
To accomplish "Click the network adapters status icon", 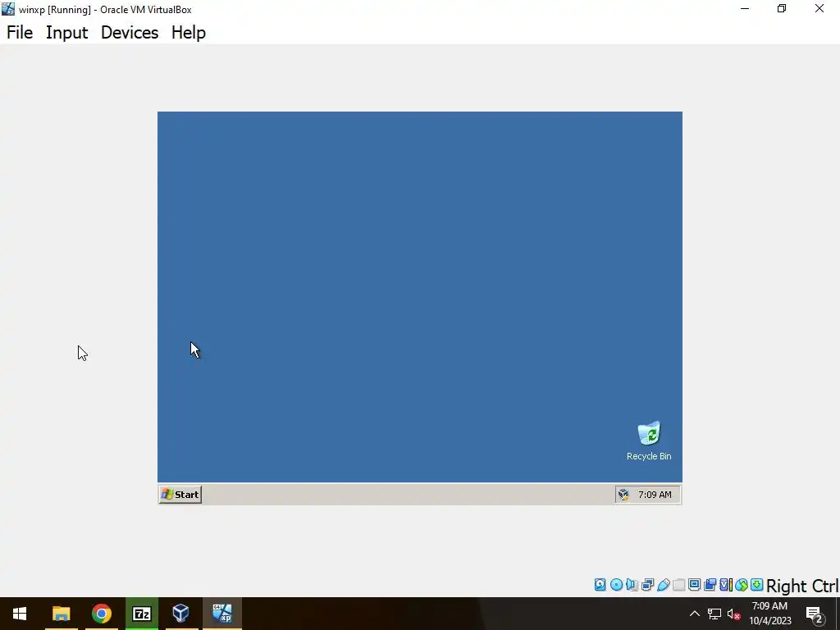I will click(648, 584).
